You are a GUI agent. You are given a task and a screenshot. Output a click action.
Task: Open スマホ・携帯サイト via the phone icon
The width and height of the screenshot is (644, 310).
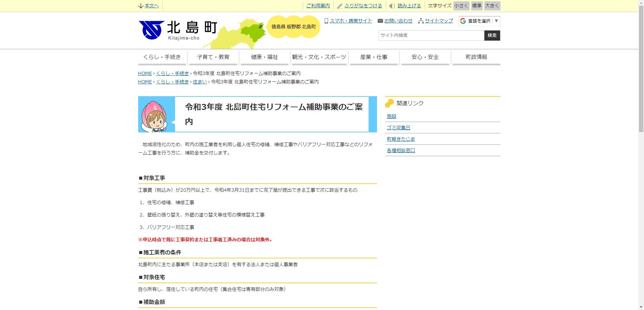[326, 21]
